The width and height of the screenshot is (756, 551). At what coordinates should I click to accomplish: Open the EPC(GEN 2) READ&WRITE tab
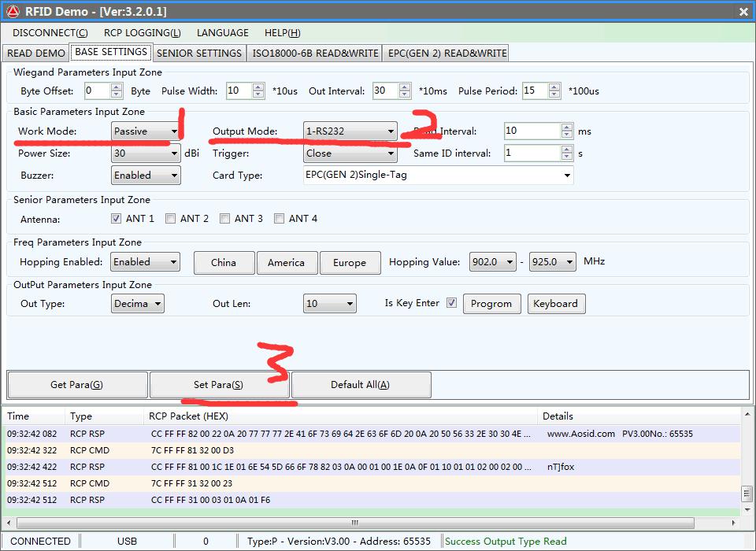point(447,53)
